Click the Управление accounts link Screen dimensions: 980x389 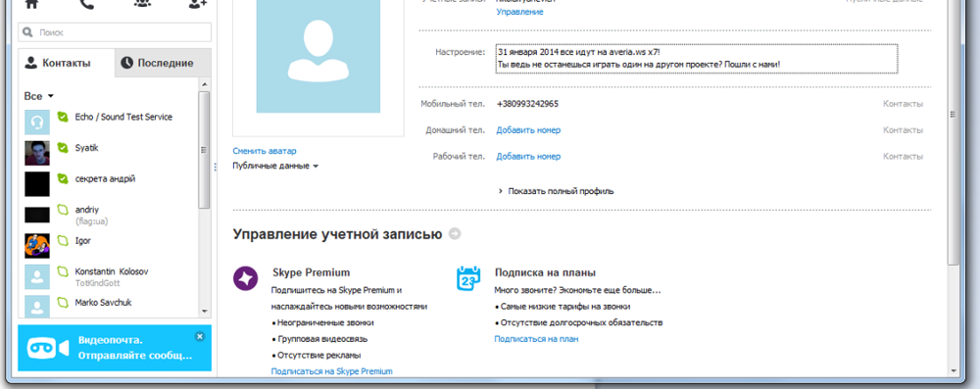point(520,12)
